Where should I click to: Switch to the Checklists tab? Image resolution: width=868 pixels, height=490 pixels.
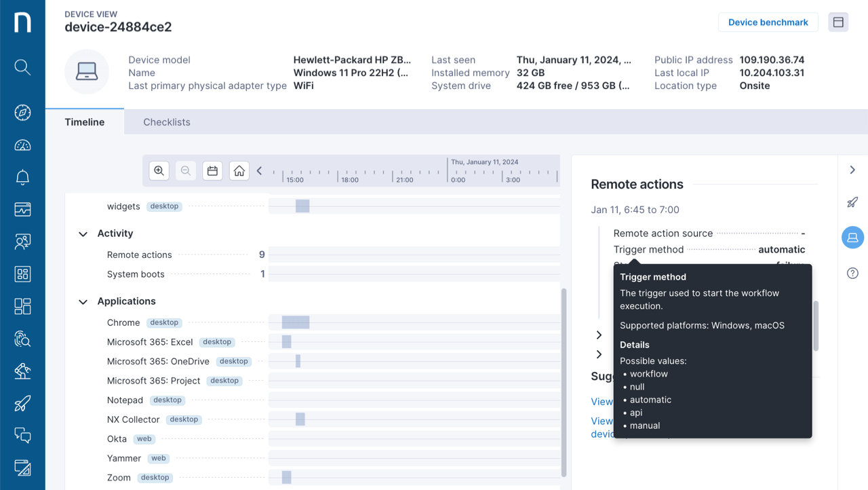pyautogui.click(x=166, y=122)
